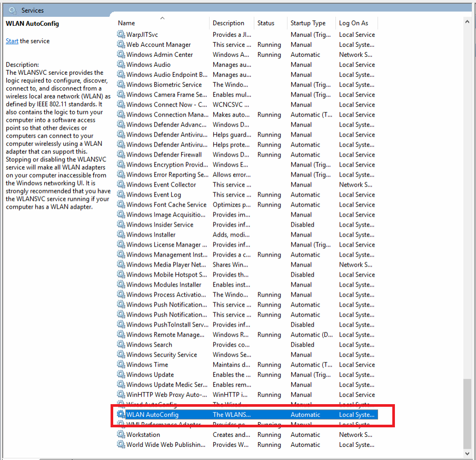This screenshot has height=460, width=476.
Task: Click Automatic startup type for WLAN AutoConfig
Action: (x=305, y=415)
